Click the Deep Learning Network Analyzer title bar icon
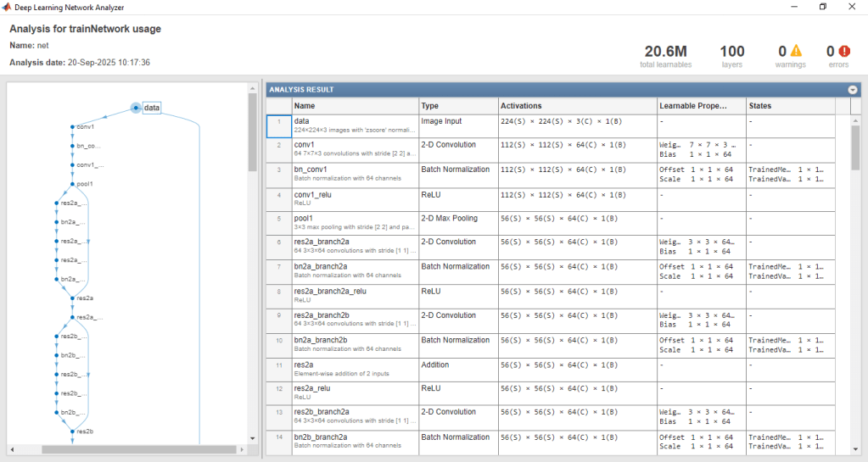This screenshot has height=462, width=868. (8, 7)
